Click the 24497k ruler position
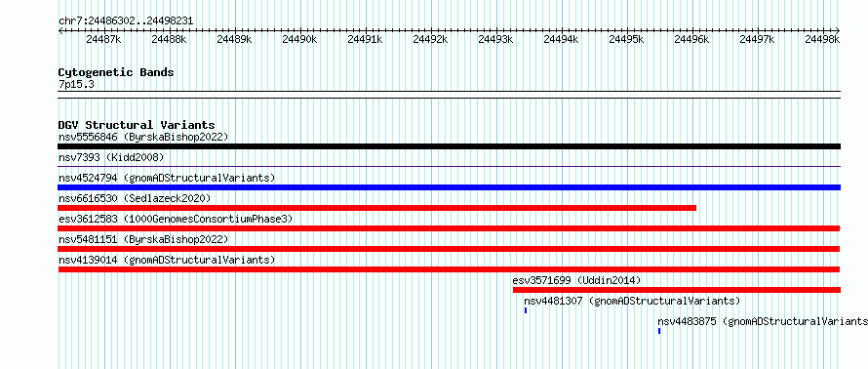Viewport: 868px width, 369px height. point(757,39)
